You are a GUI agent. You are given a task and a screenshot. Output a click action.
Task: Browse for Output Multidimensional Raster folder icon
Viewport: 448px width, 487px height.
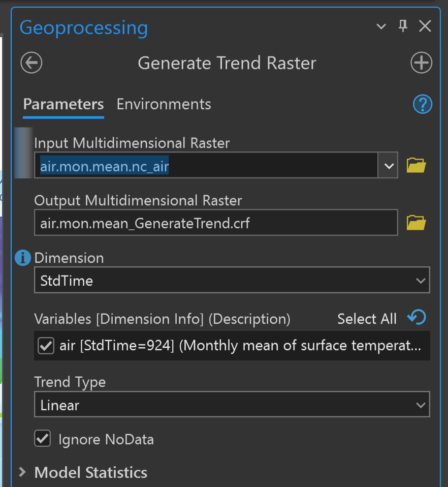point(416,223)
